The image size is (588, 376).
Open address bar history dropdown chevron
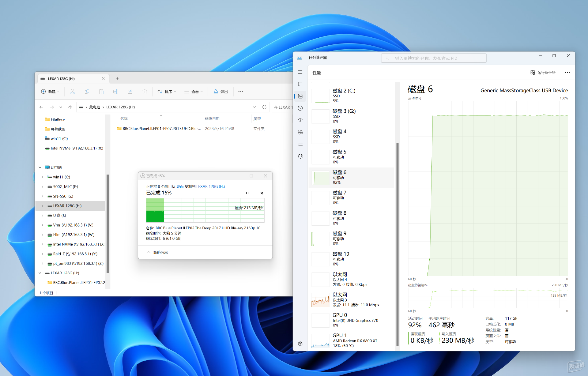(254, 107)
